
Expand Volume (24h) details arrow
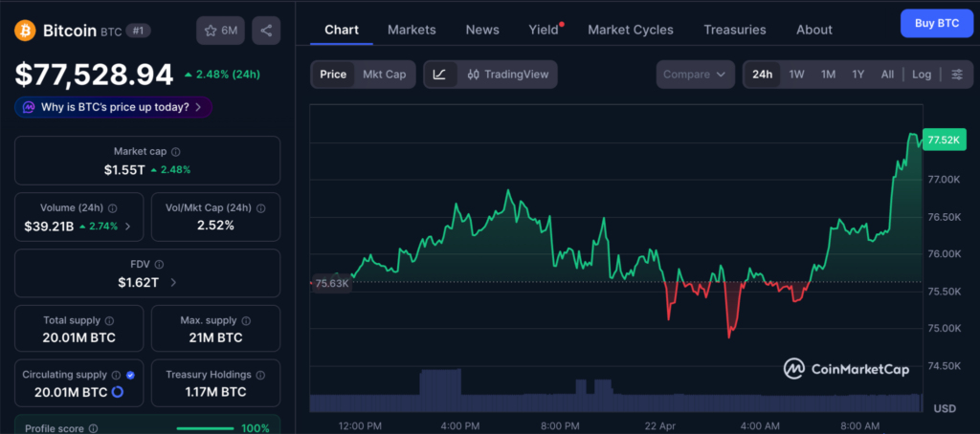pyautogui.click(x=128, y=227)
